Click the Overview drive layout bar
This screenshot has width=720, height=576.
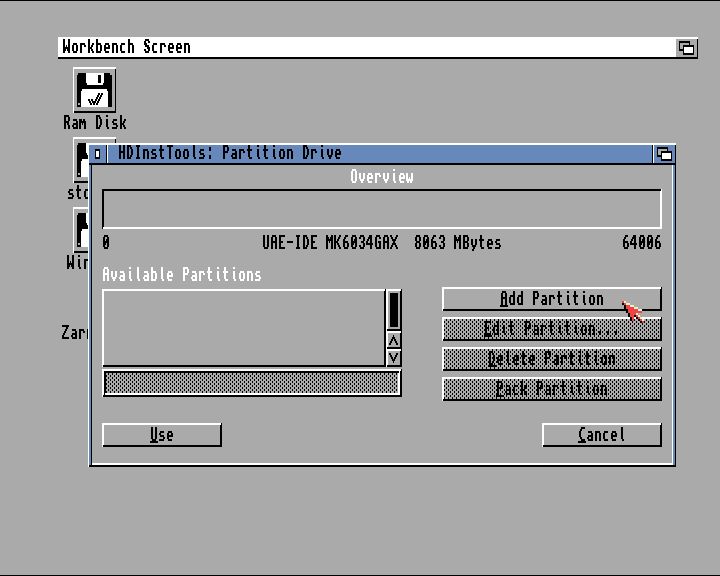(381, 209)
